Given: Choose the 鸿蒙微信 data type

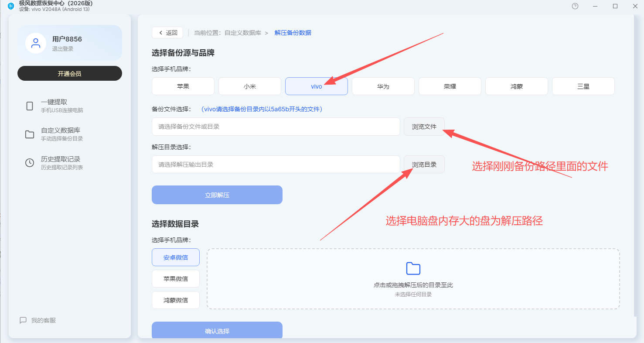Looking at the screenshot, I should click(x=176, y=300).
